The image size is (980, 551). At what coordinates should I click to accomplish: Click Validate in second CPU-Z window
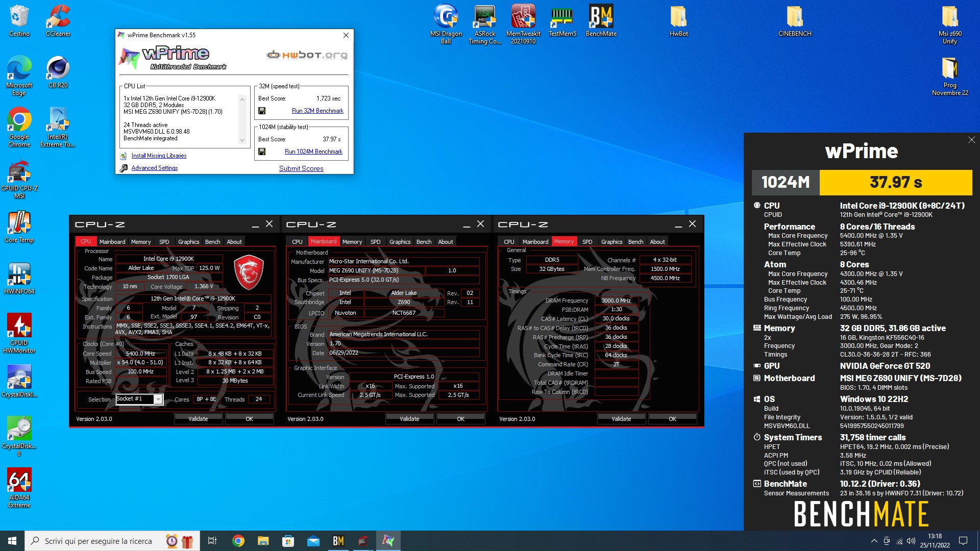pos(409,419)
